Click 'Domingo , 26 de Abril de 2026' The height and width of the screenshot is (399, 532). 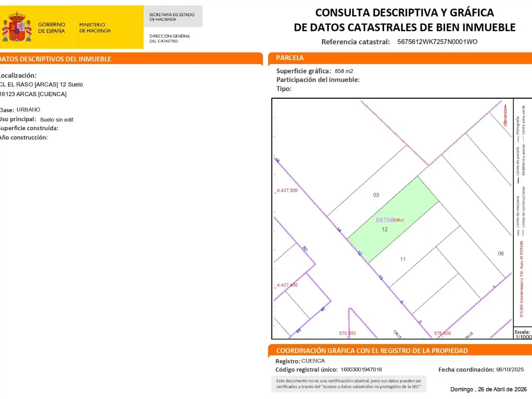click(488, 389)
